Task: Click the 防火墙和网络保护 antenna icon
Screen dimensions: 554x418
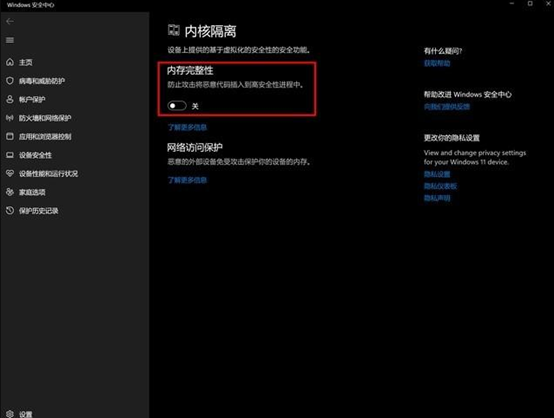Action: click(x=10, y=118)
